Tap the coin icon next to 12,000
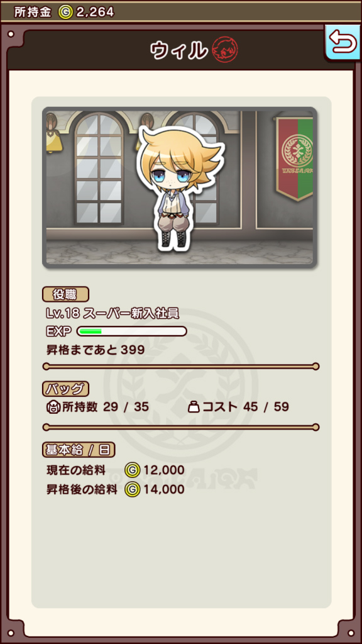This screenshot has width=362, height=644. coord(133,470)
